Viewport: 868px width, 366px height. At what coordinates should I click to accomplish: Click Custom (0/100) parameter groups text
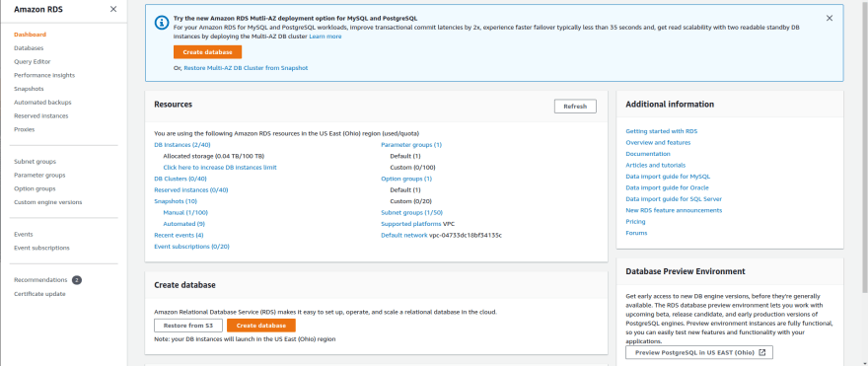[412, 168]
